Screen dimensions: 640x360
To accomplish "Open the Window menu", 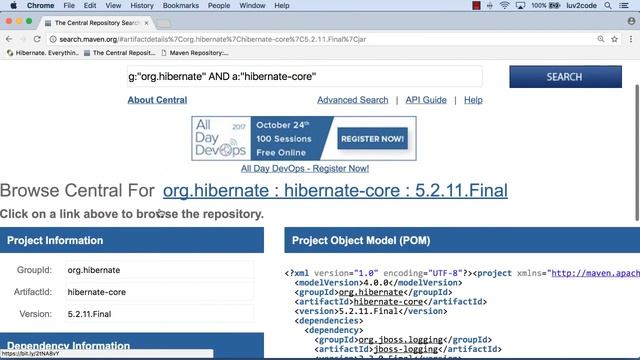I will point(252,5).
